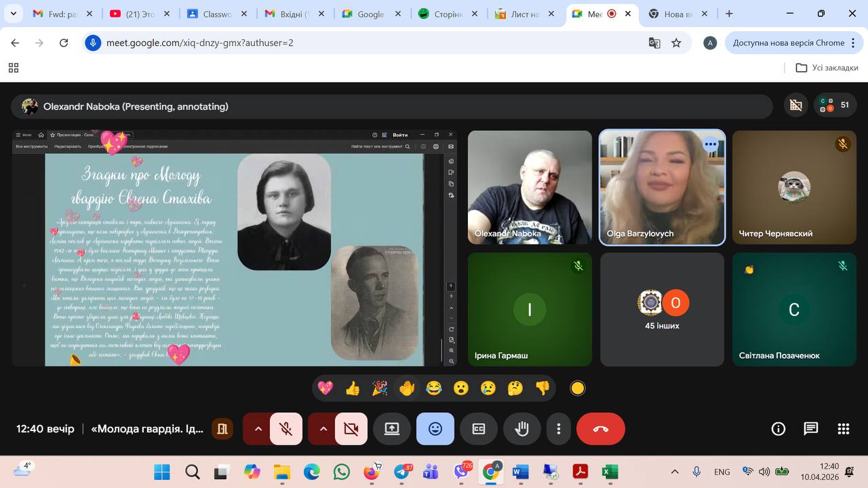
Task: Toggle the disabled camera button
Action: pos(351,429)
